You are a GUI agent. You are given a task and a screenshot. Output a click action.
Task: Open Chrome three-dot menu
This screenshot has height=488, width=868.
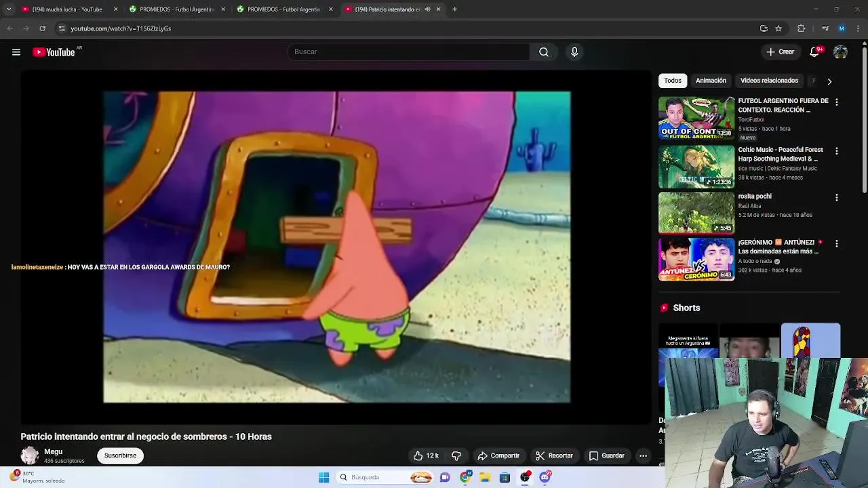click(x=859, y=28)
